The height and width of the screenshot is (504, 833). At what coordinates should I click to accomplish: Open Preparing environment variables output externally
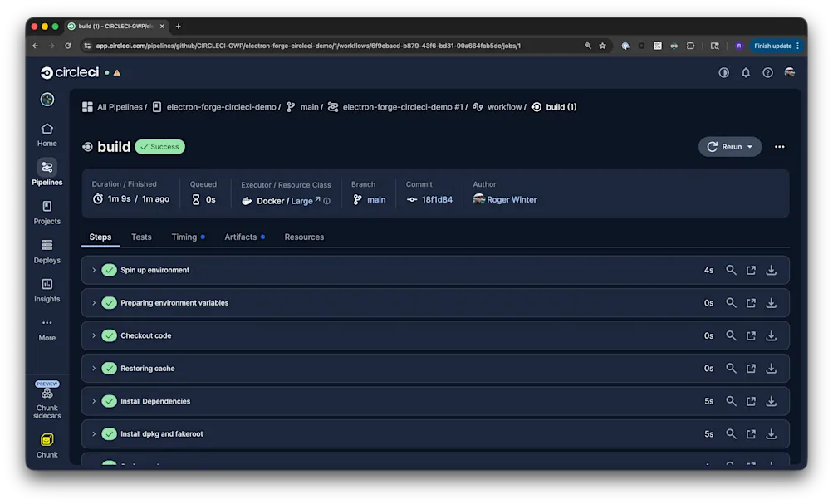(751, 303)
